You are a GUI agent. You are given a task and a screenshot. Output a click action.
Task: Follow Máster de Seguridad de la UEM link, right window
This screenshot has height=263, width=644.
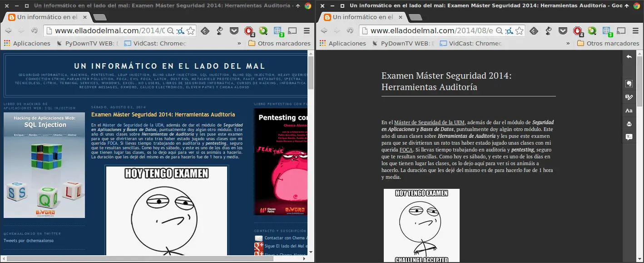(429, 122)
